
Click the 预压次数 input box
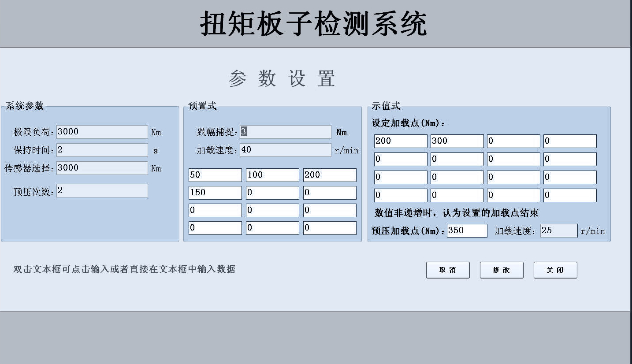point(102,190)
